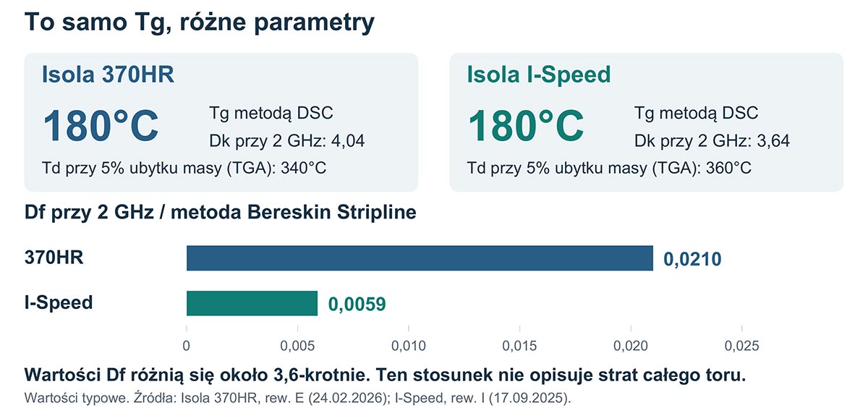Click 'Dk przy 2 GHz: 4,04' text
Image resolution: width=868 pixels, height=408 pixels.
tap(286, 140)
